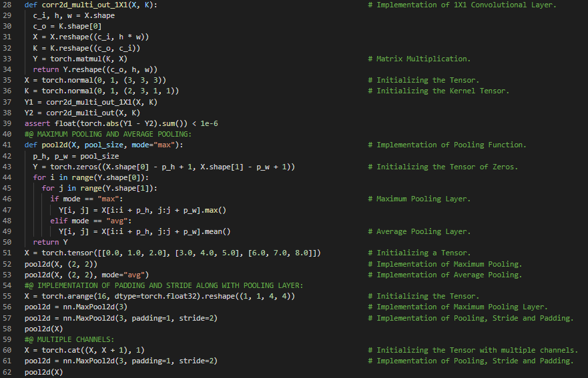Click the assert statement on line 39
This screenshot has height=378, width=588.
click(x=121, y=123)
